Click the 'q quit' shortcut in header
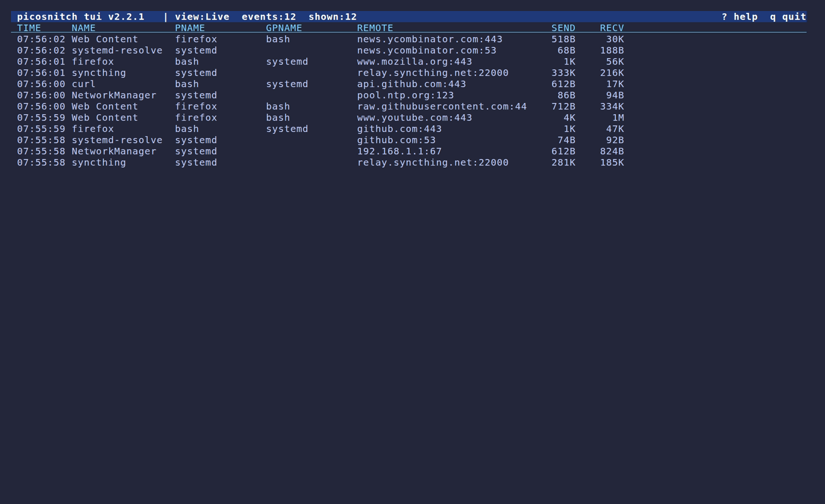The height and width of the screenshot is (504, 825). pos(788,17)
